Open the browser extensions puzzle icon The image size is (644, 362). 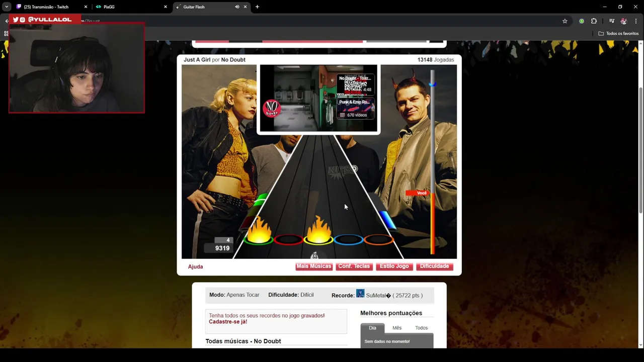[x=594, y=21]
